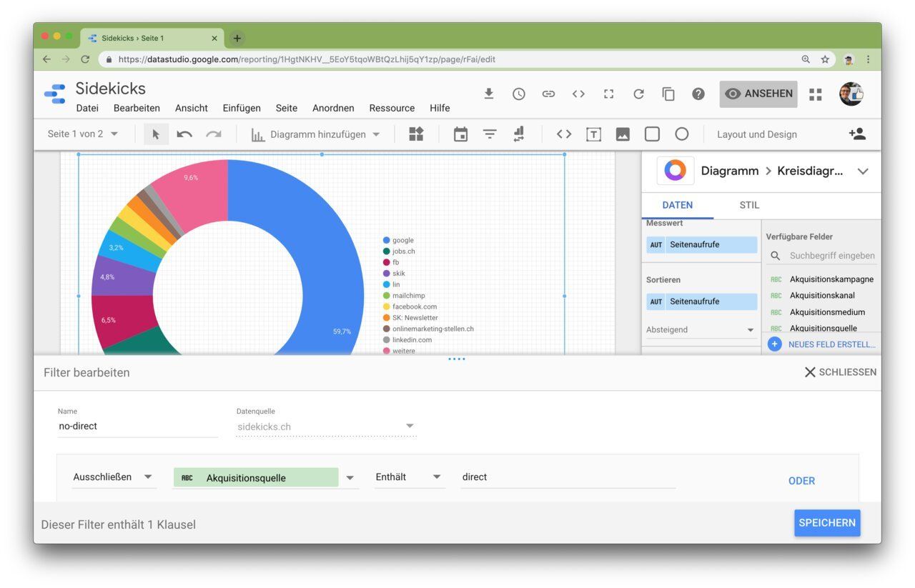Open the Datei menu

tap(87, 108)
